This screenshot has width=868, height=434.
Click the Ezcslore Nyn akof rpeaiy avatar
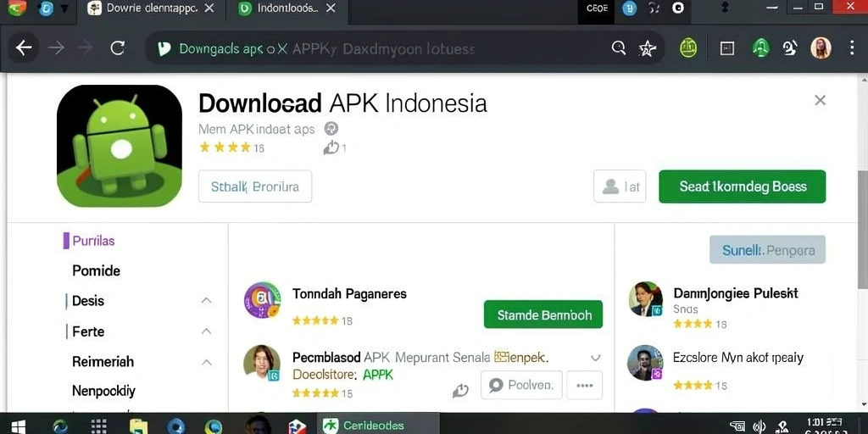[645, 363]
